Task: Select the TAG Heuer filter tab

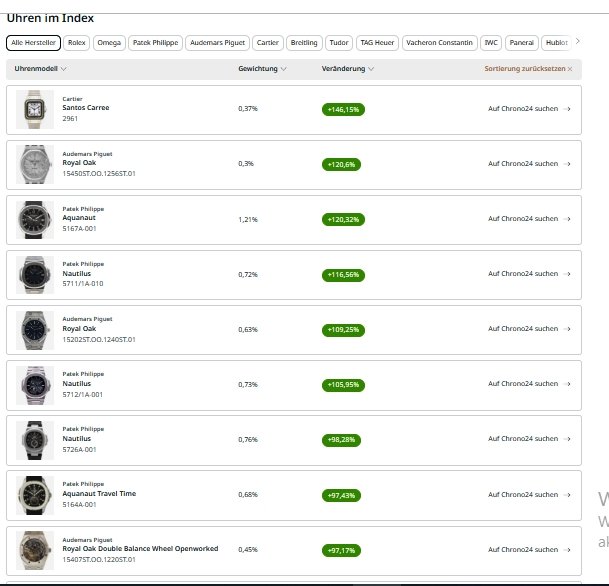Action: [377, 43]
